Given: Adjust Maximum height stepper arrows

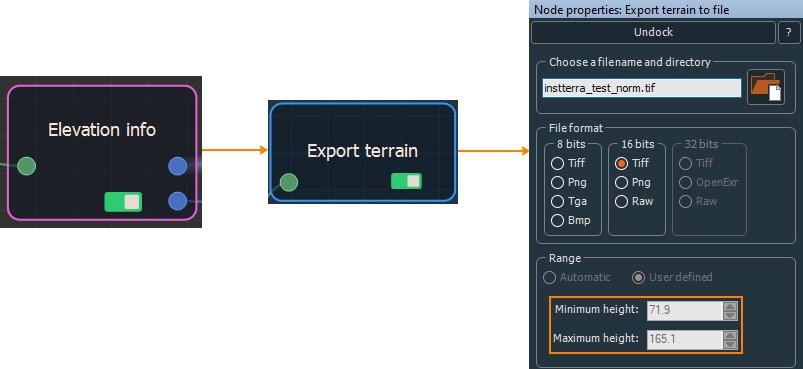Looking at the screenshot, I should 730,339.
